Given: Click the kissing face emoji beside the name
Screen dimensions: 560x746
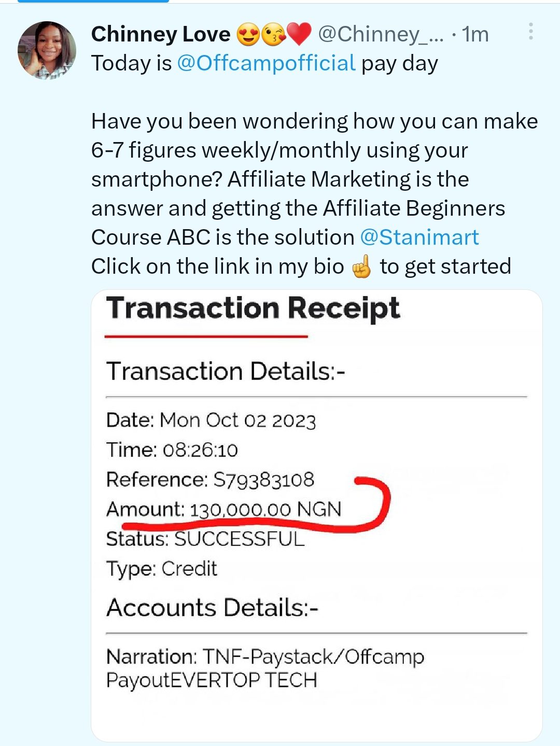Looking at the screenshot, I should point(273,34).
